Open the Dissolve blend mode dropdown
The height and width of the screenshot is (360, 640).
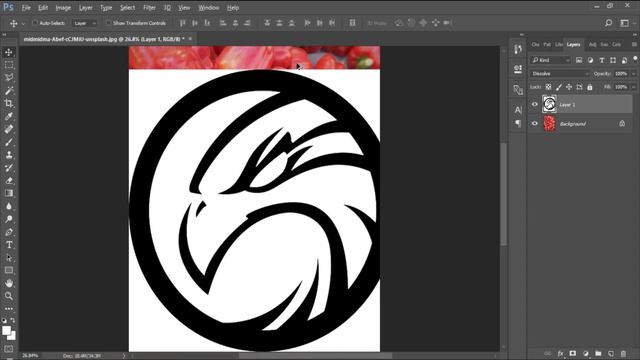coord(560,73)
